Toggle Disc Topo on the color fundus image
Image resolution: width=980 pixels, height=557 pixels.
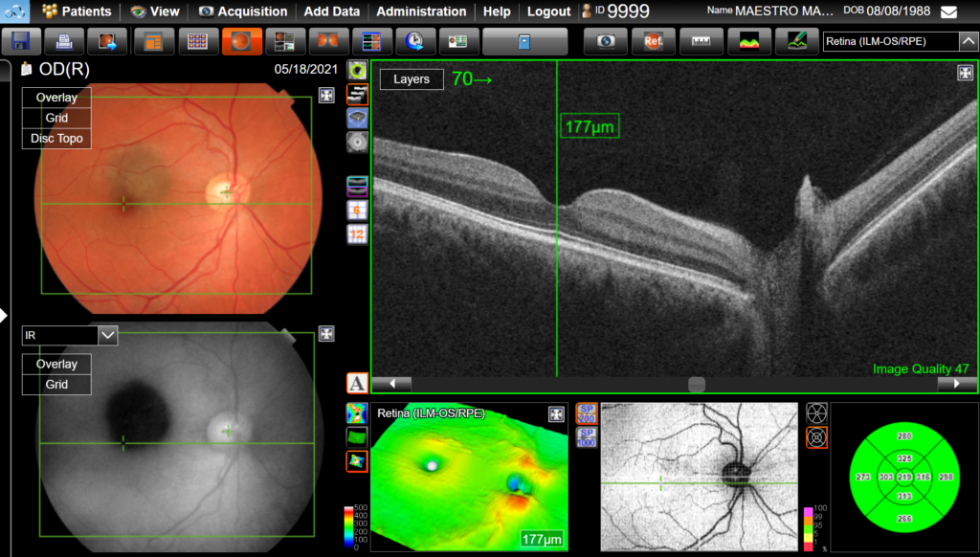pyautogui.click(x=56, y=138)
